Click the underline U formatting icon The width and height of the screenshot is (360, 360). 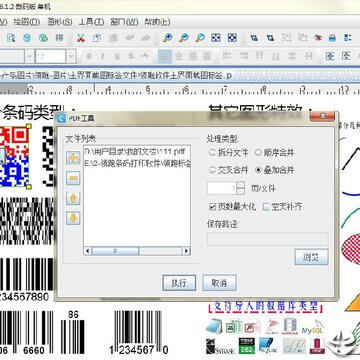pos(117,56)
